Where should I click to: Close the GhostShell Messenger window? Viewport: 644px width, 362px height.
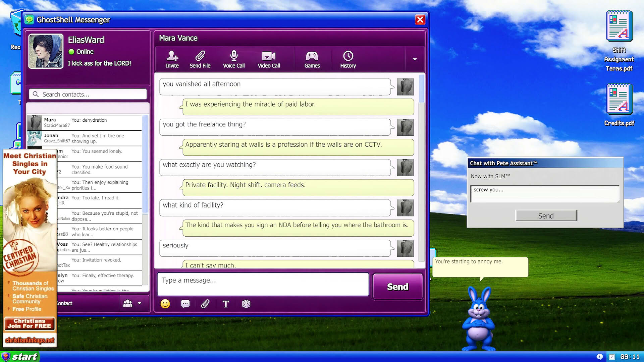420,20
